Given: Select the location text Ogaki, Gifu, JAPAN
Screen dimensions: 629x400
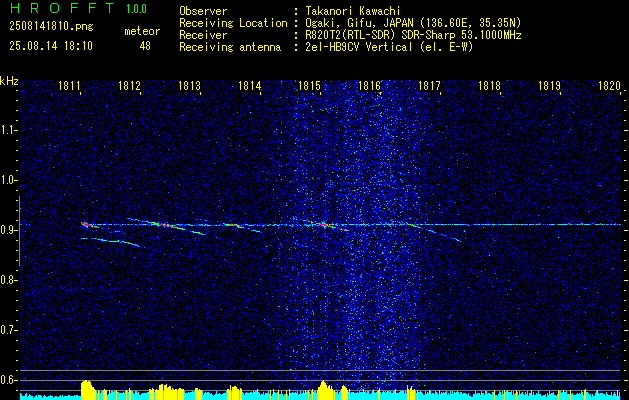Looking at the screenshot, I should (x=359, y=23).
